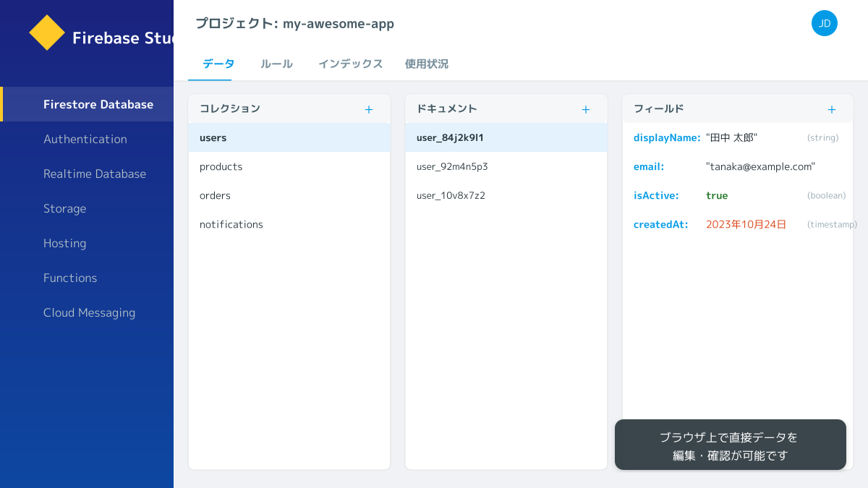Screen dimensions: 868x488
Task: Click the yellow Firebase diamond logo
Action: point(47,33)
